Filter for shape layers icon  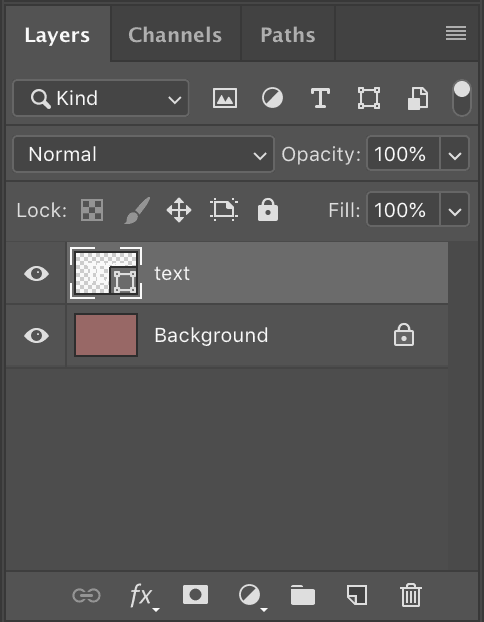pyautogui.click(x=369, y=98)
